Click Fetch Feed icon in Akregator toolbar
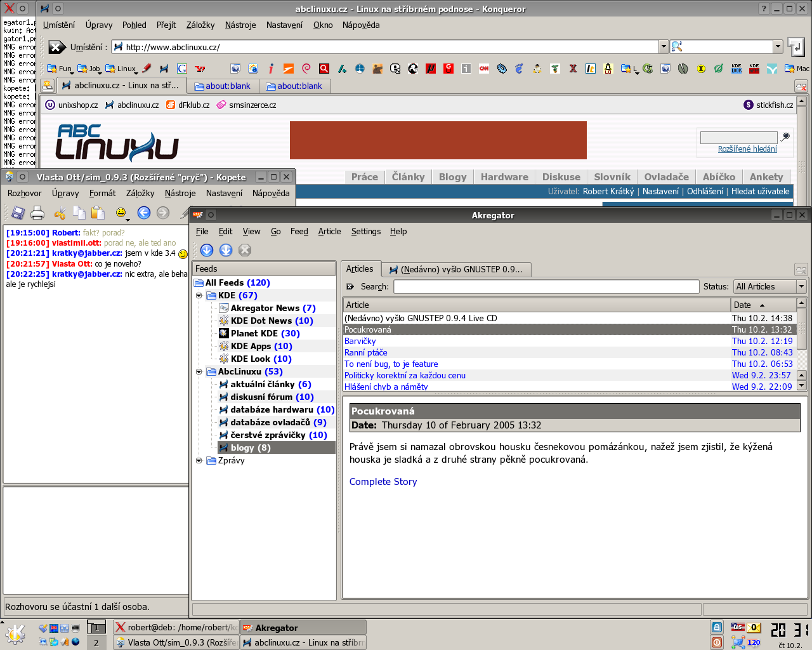812x650 pixels. [207, 250]
